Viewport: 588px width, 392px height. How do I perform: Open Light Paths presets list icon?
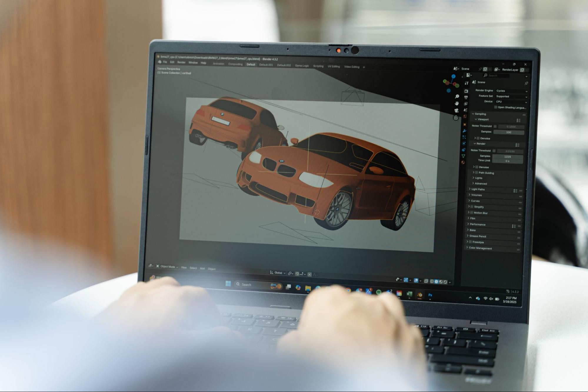[515, 191]
